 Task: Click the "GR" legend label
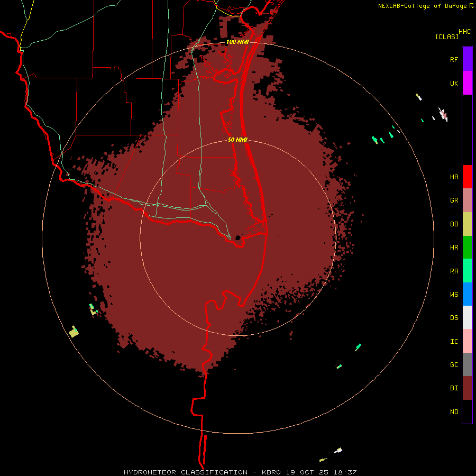(454, 200)
